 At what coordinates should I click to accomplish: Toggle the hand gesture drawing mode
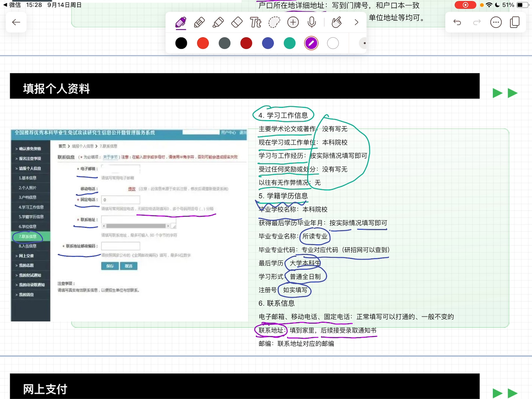pyautogui.click(x=336, y=22)
